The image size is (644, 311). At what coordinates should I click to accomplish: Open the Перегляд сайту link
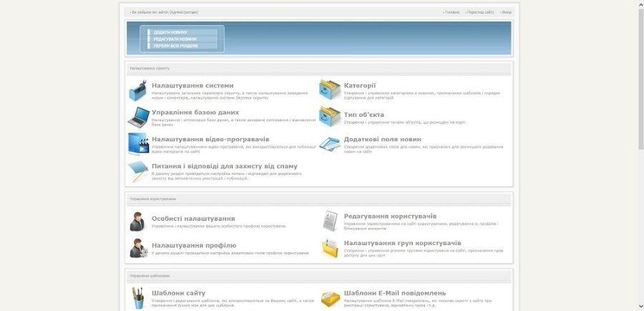pos(480,12)
